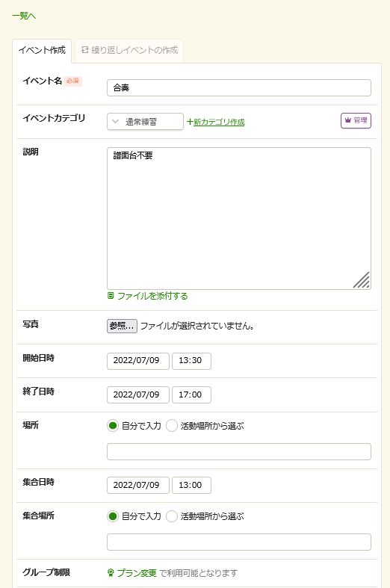Viewport: 390px width, 588px height.
Task: Click the プラン変更 link
Action: pos(137,572)
